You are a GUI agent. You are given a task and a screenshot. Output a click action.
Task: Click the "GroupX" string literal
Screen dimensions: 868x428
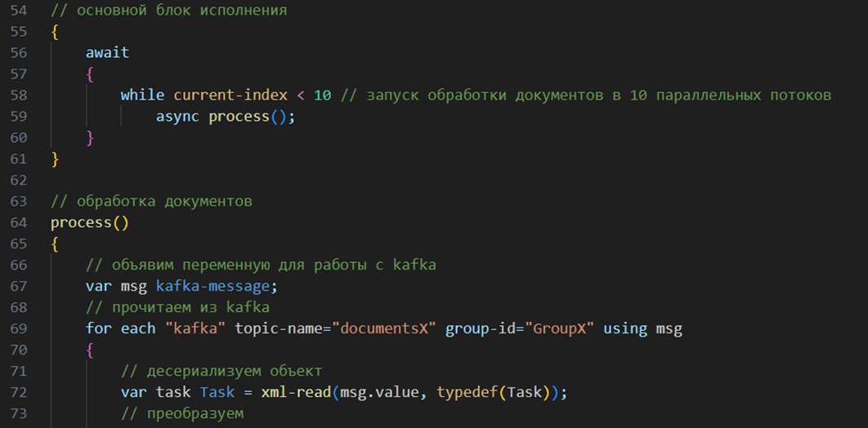[x=558, y=329]
